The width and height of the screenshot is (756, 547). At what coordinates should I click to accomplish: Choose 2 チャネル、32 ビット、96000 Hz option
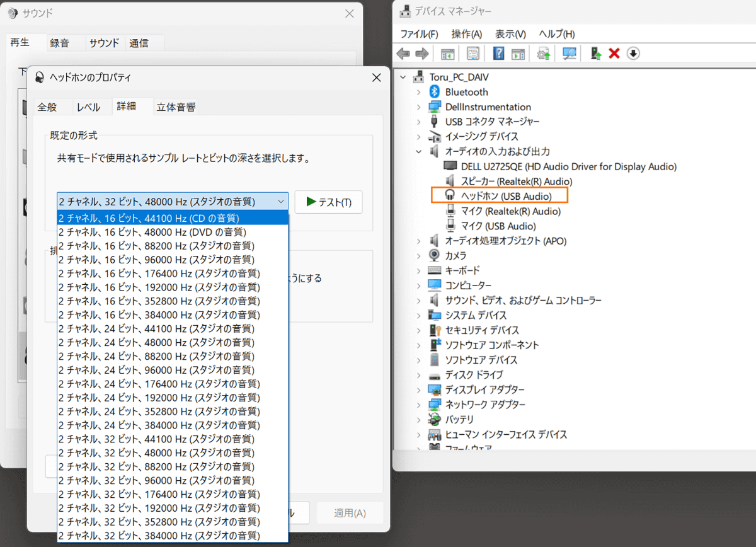point(173,480)
